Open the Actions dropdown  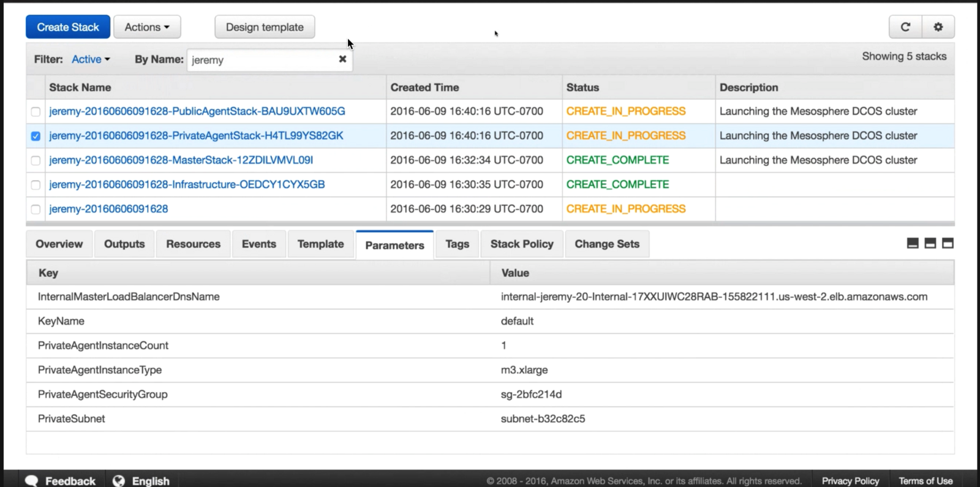147,27
